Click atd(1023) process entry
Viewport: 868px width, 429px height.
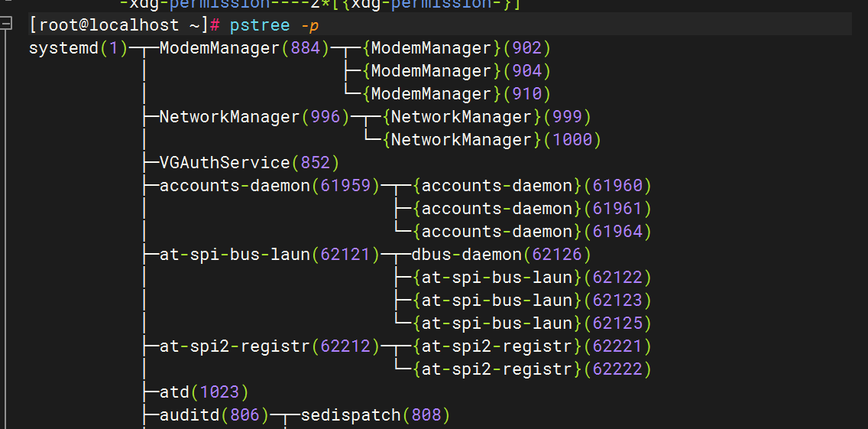pos(204,392)
